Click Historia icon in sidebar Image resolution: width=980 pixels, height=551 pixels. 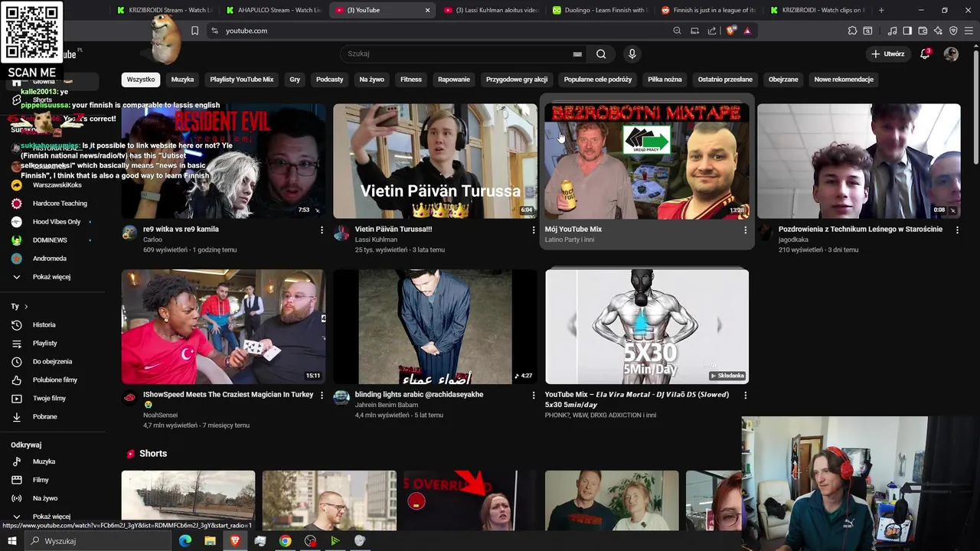coord(16,324)
